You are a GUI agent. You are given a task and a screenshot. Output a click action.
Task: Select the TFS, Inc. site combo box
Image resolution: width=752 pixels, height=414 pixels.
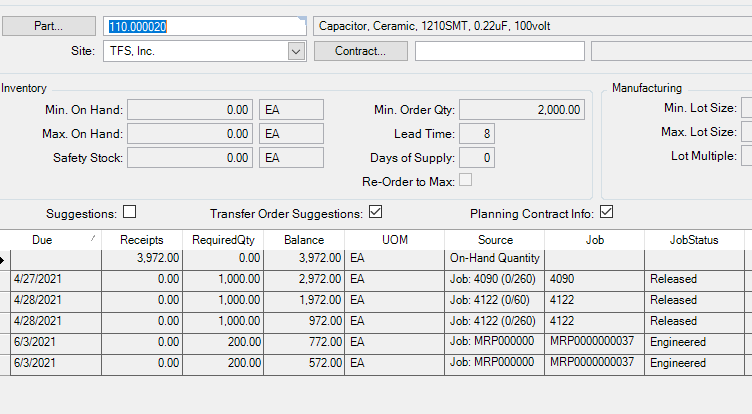tap(204, 51)
